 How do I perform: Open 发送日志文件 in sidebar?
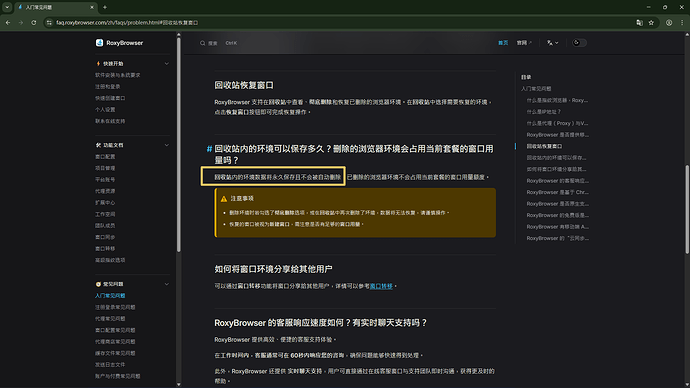(110, 365)
